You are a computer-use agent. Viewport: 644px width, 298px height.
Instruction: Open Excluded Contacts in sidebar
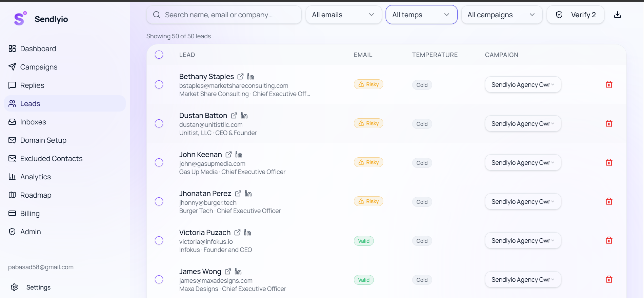coord(65,158)
